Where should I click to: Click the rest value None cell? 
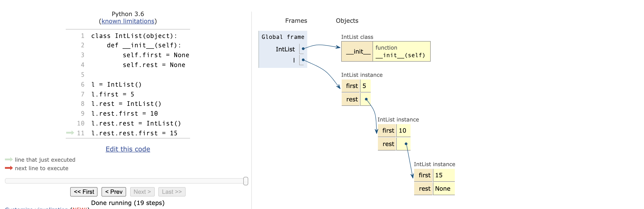(444, 189)
